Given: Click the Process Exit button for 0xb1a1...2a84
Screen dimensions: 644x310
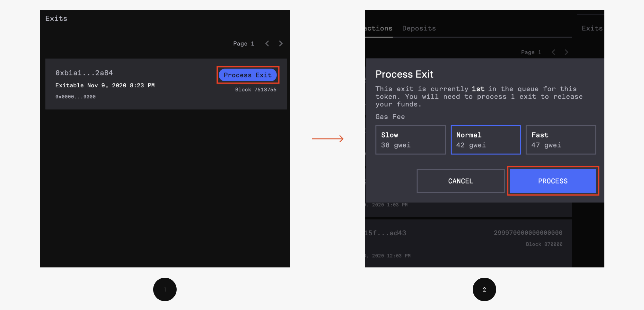Looking at the screenshot, I should tap(248, 75).
